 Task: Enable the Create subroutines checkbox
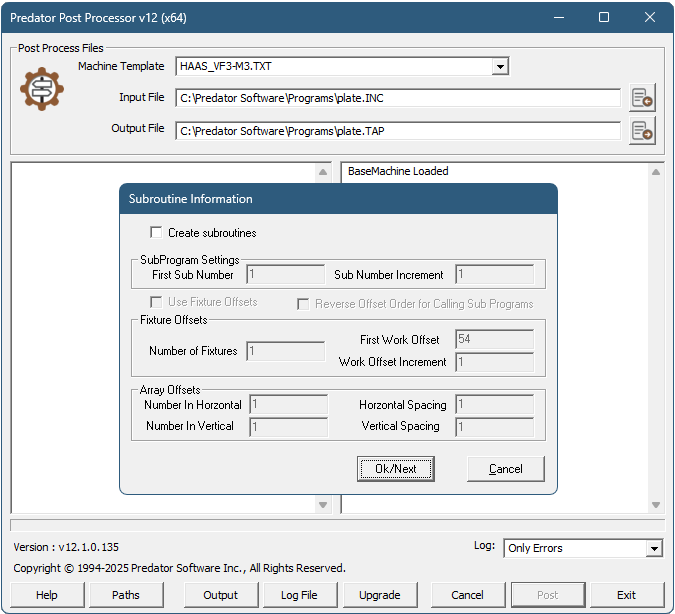coord(156,233)
